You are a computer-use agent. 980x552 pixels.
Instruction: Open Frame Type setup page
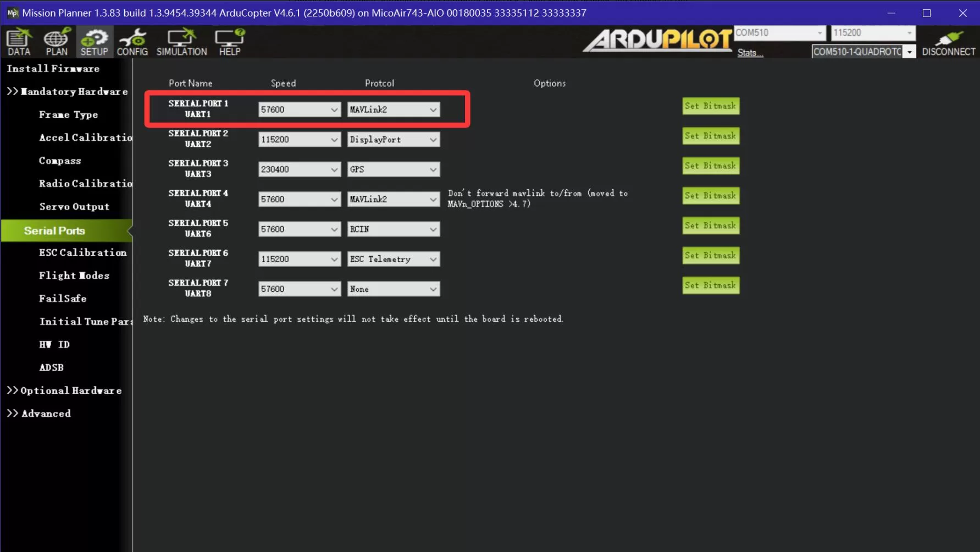click(x=68, y=115)
